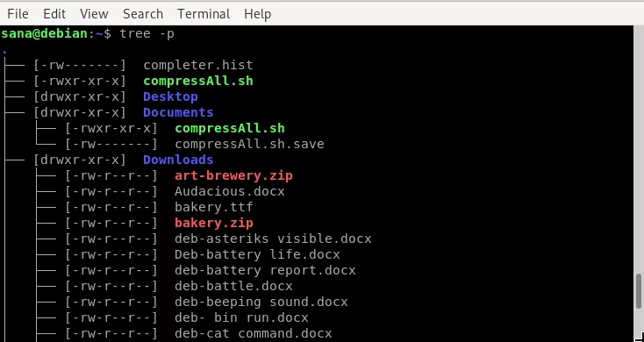
Task: Open the Search menu
Action: (143, 14)
